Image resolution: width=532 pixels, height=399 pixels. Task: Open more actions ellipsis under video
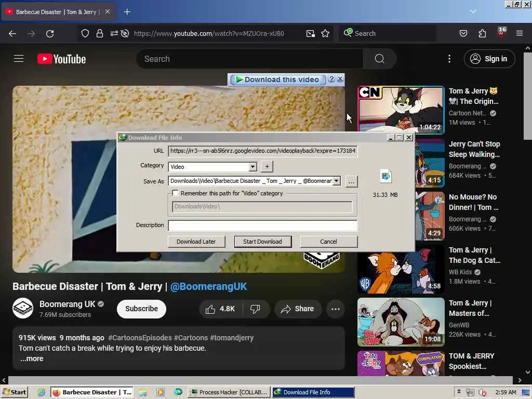click(335, 309)
